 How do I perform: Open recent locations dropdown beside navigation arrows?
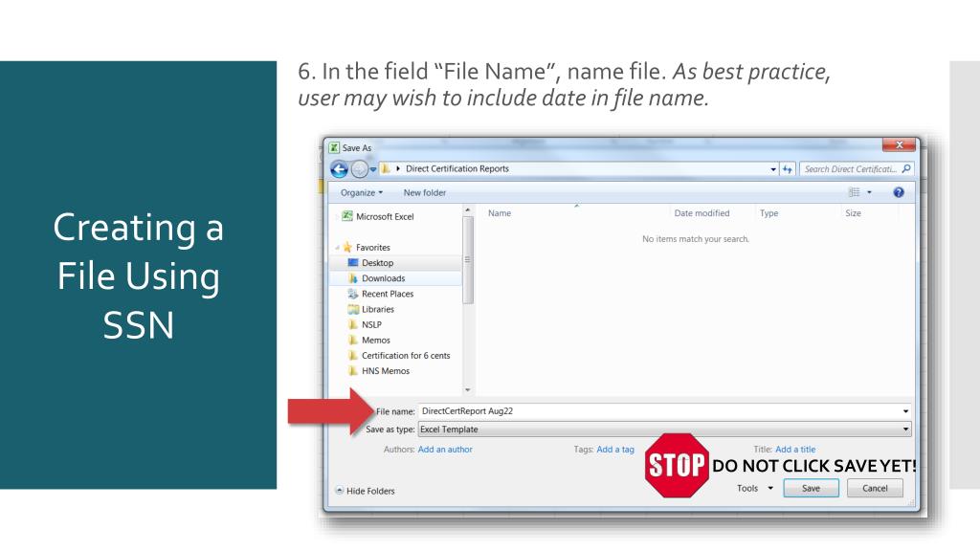(x=373, y=169)
